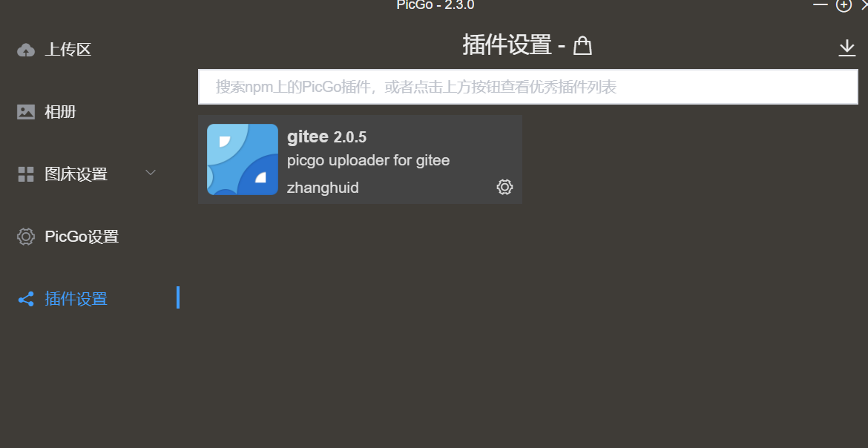Focus the npm PicGo plugin search box
The width and height of the screenshot is (868, 448).
click(x=528, y=87)
